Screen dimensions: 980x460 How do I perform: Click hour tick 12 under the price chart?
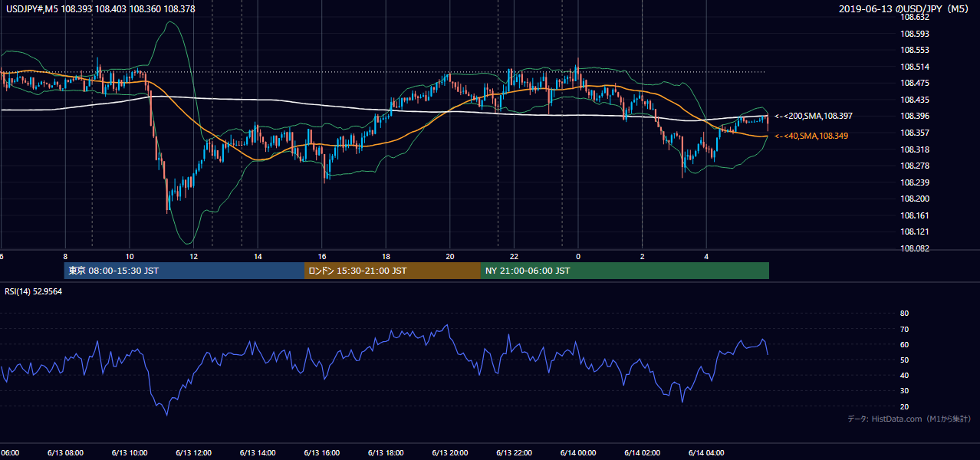(193, 256)
